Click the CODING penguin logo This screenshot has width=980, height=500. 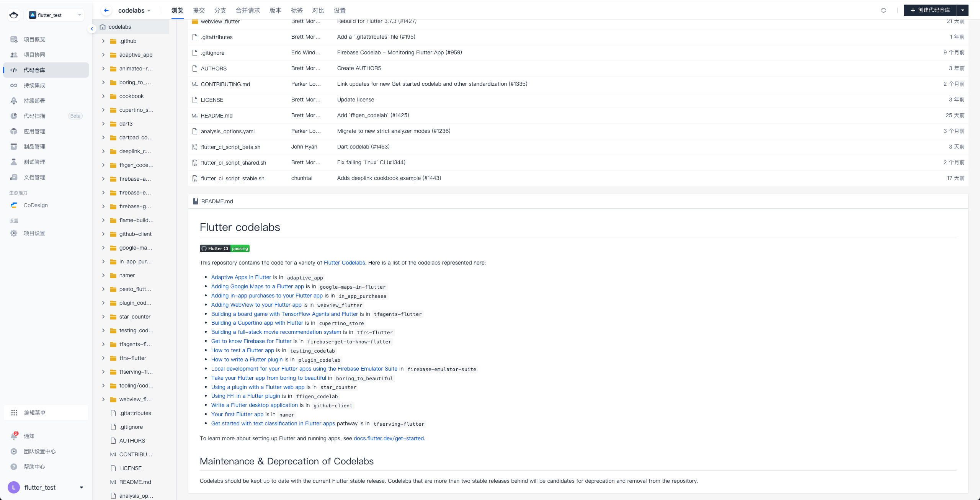(x=14, y=15)
